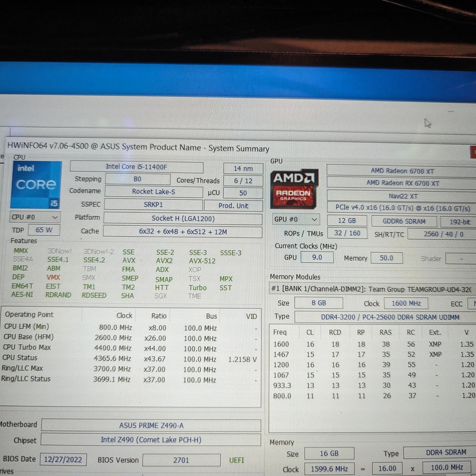Screen dimensions: 476x476
Task: Click the RDSEED feature label
Action: [x=94, y=295]
